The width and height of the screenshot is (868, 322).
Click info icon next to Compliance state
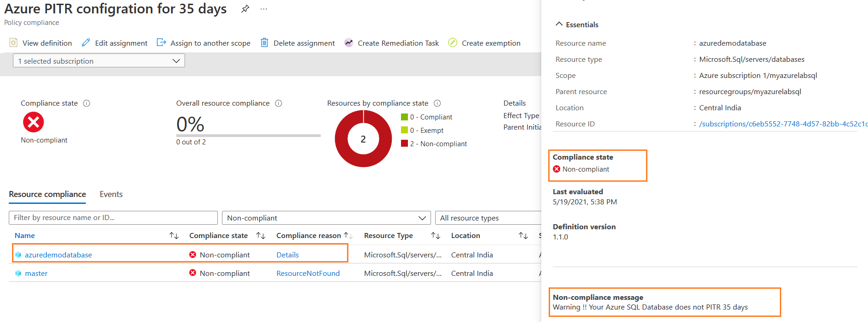pos(86,103)
